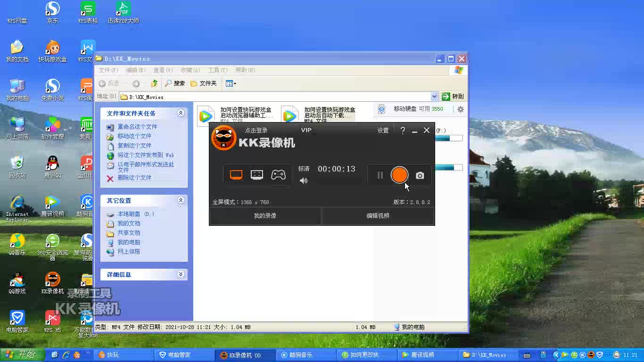Open the 回收站 desktop icon

(17, 167)
